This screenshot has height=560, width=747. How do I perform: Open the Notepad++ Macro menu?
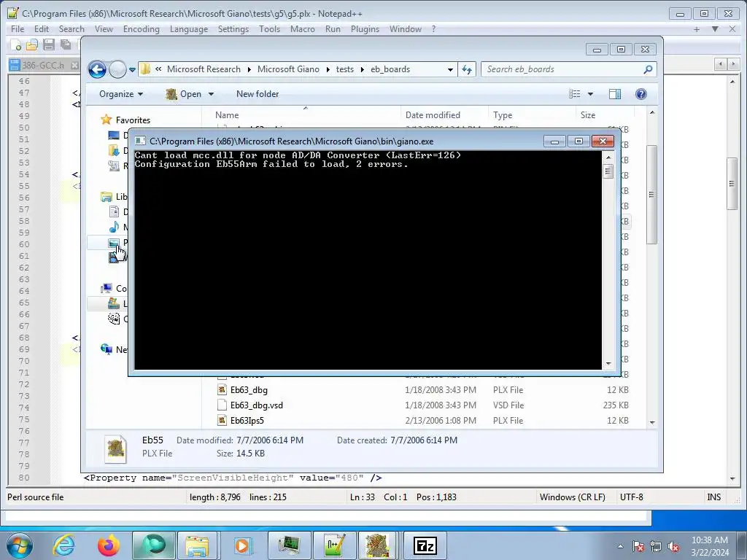[303, 29]
